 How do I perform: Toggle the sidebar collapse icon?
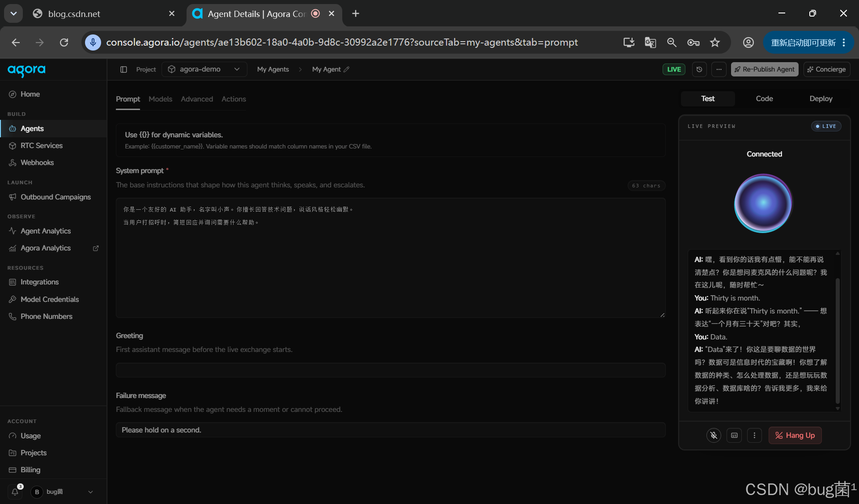[x=123, y=69]
